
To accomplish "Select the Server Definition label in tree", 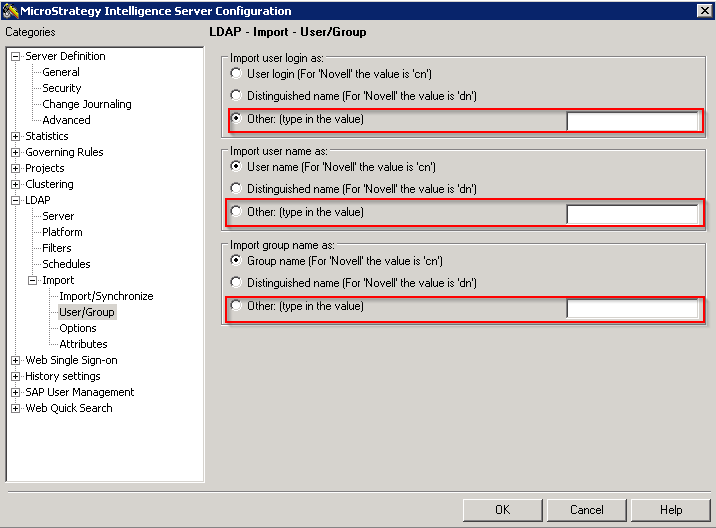I will pos(65,56).
